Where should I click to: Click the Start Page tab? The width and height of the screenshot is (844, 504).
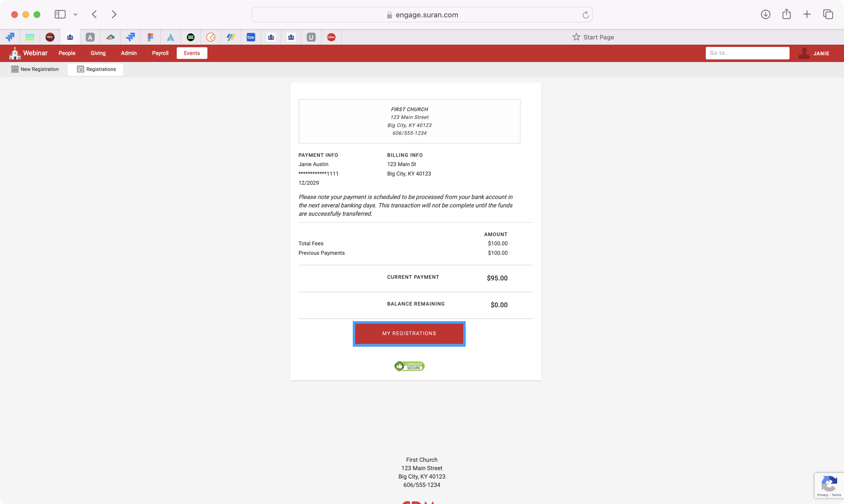(593, 37)
